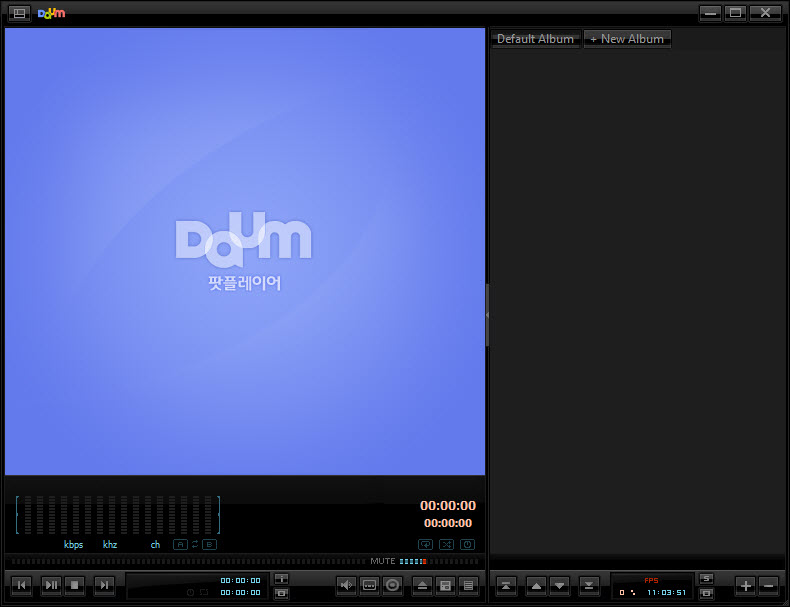
Task: Remove playlist item with minus button
Action: click(769, 585)
